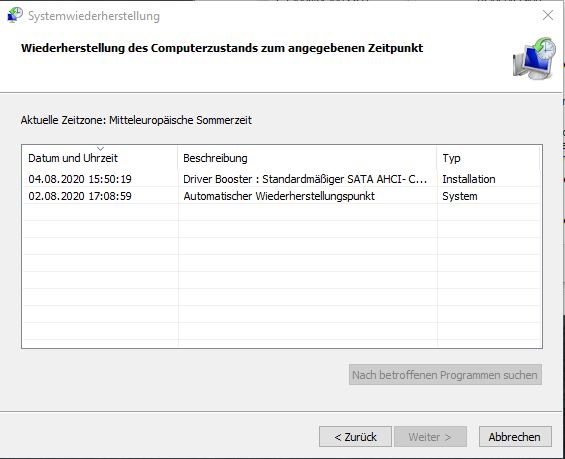Click the large computer restore clock icon

[x=534, y=58]
